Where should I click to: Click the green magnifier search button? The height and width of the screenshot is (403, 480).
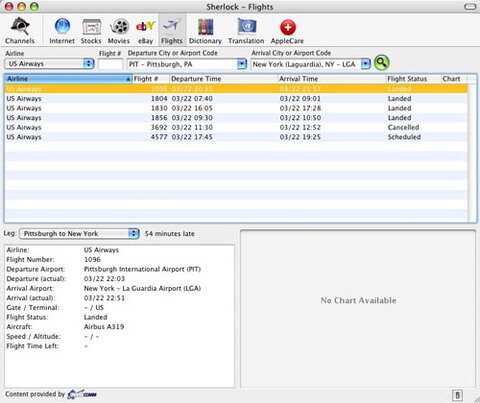pyautogui.click(x=382, y=62)
